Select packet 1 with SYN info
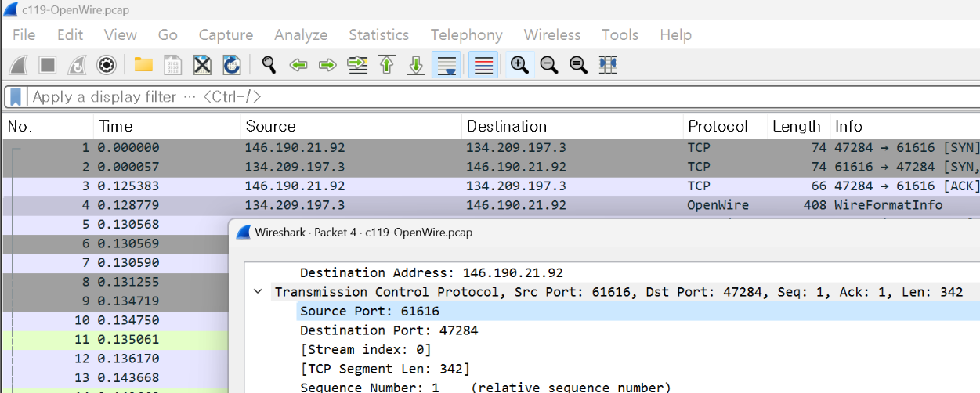The width and height of the screenshot is (980, 393). [x=491, y=148]
